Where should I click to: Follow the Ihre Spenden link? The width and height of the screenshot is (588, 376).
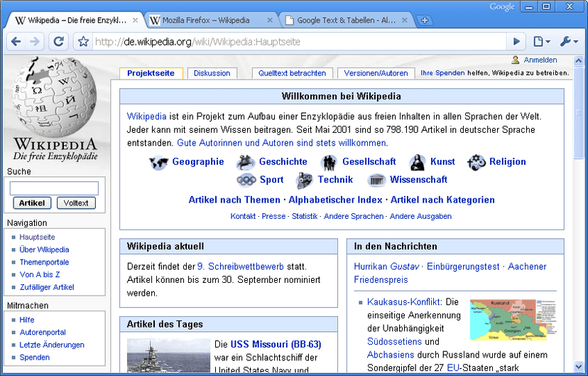pos(442,72)
